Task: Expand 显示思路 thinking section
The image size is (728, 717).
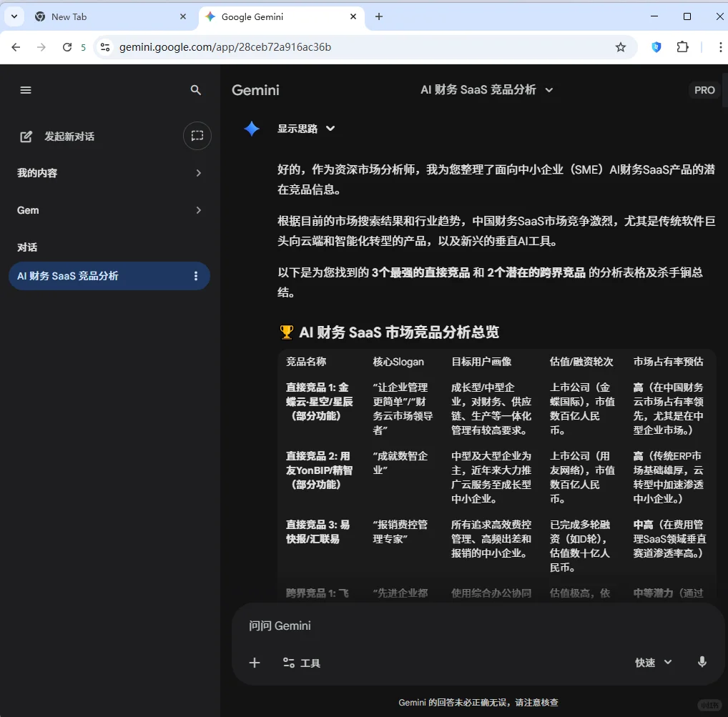Action: tap(306, 129)
